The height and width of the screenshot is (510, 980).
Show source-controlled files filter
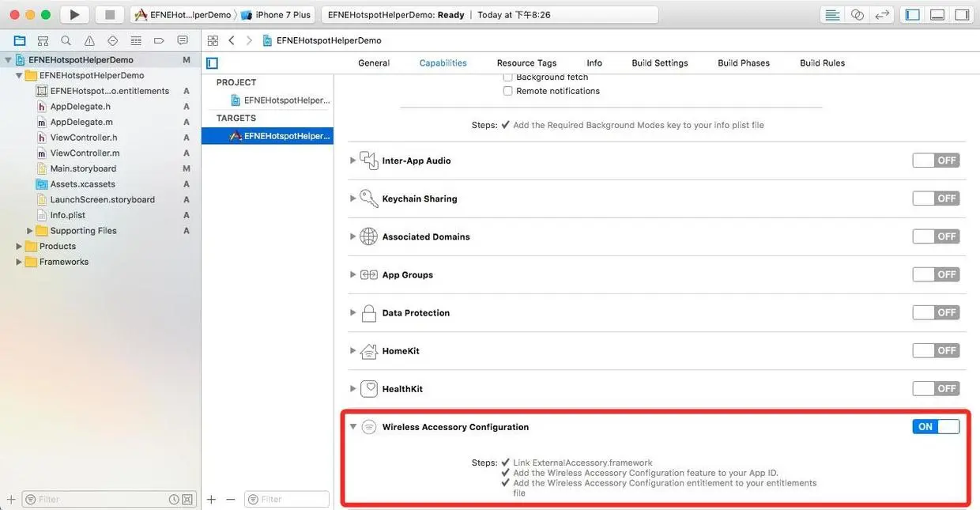[x=187, y=500]
